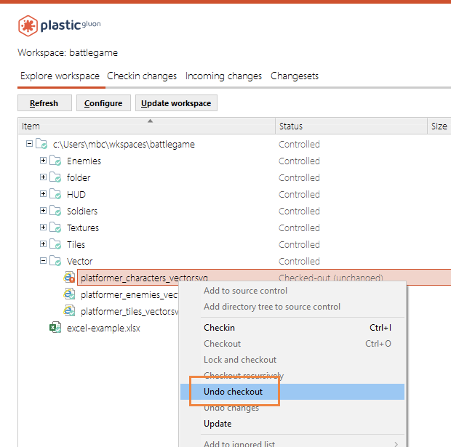The height and width of the screenshot is (447, 451).
Task: Click the Update workspace button
Action: pos(176,103)
